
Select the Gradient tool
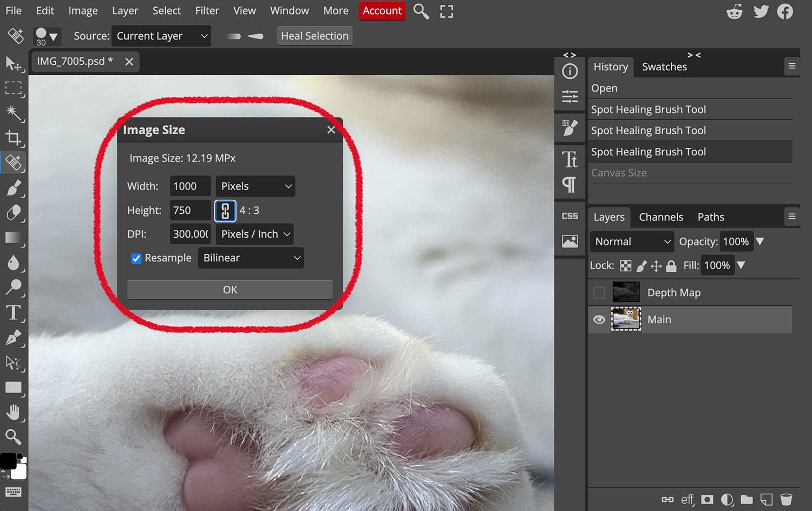coord(13,237)
